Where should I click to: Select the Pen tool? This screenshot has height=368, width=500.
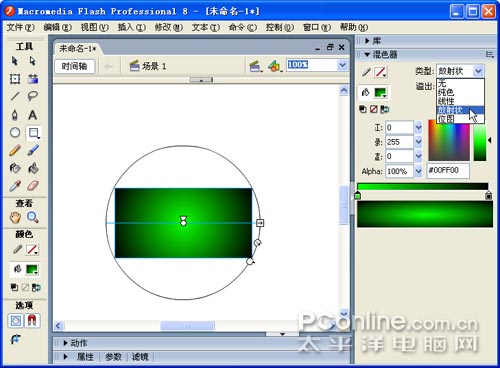tap(15, 115)
